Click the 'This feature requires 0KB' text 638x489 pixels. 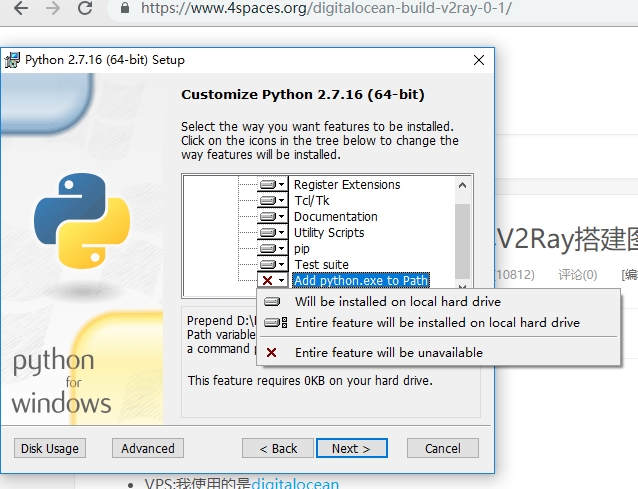point(310,380)
